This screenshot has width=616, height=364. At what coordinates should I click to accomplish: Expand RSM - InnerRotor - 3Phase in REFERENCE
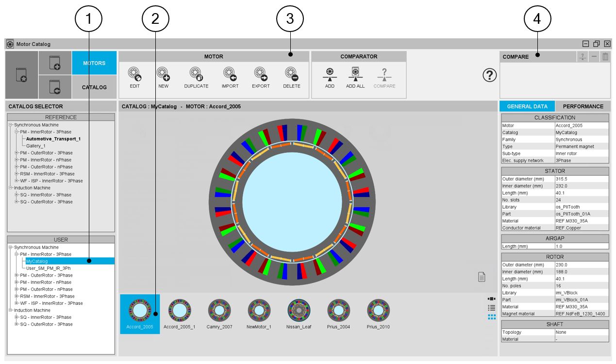[x=17, y=174]
